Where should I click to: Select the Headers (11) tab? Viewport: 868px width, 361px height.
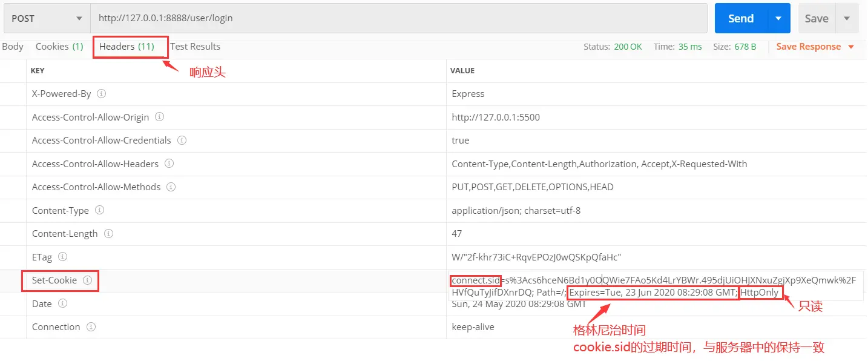127,47
